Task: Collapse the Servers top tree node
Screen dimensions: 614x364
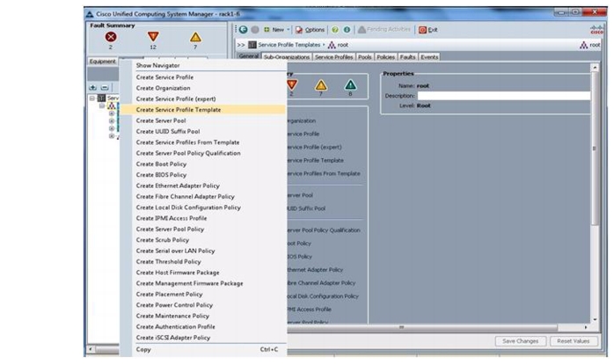Action: click(92, 98)
